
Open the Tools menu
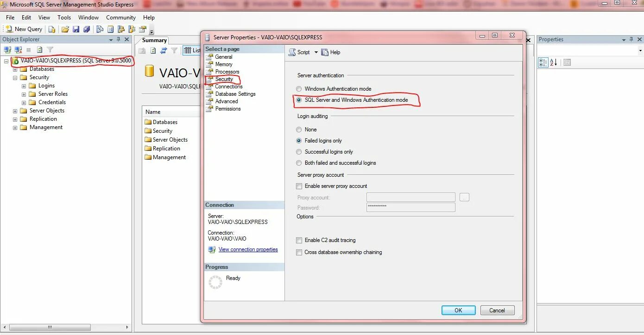pyautogui.click(x=64, y=18)
